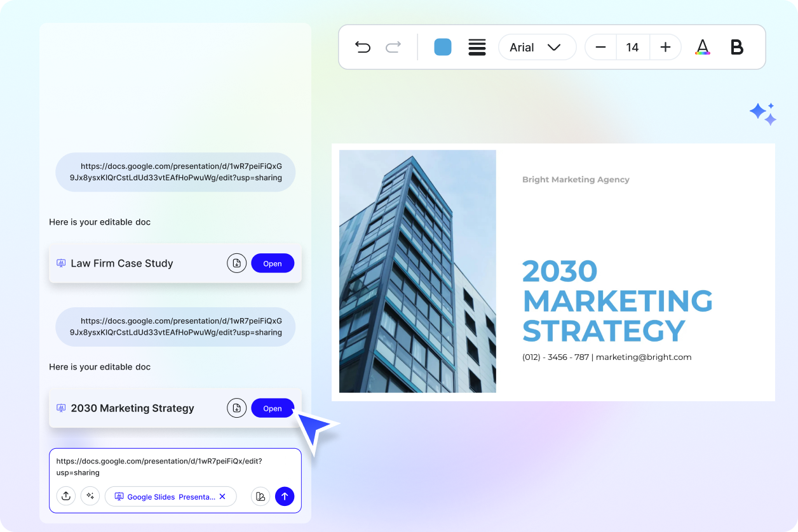This screenshot has width=798, height=532.
Task: Click the document icon beside 2030 Marketing Strategy
Action: point(236,408)
